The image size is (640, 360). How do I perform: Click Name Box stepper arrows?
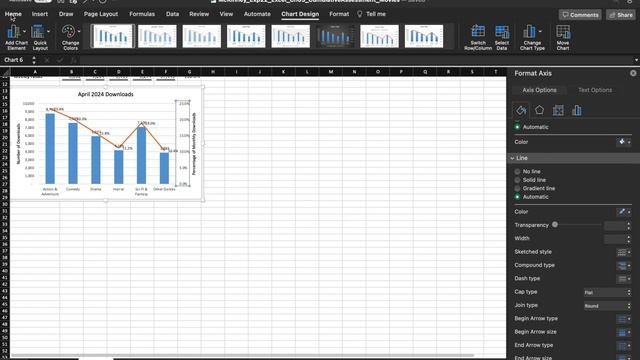tap(34, 60)
